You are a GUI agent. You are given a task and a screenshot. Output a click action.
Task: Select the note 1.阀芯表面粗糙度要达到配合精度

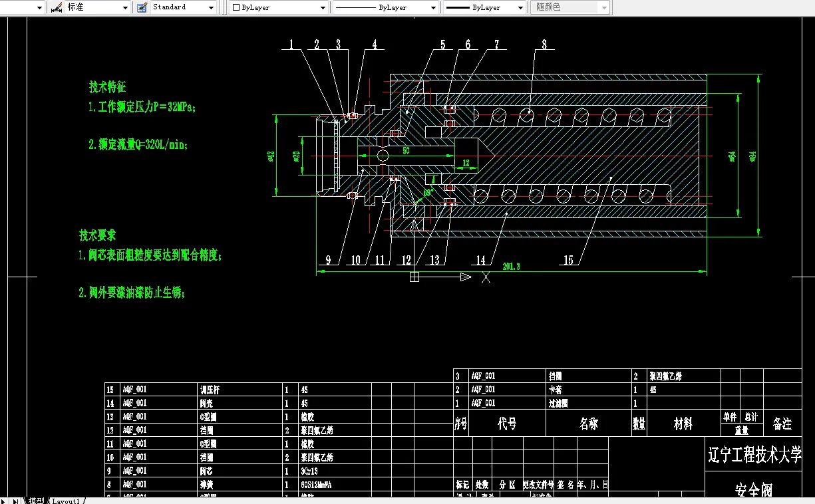click(150, 255)
